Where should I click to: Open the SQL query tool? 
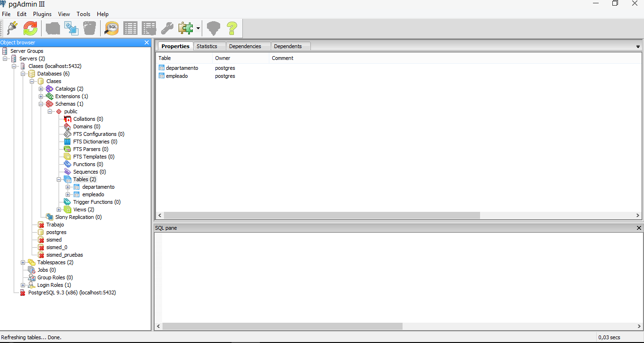click(x=112, y=28)
